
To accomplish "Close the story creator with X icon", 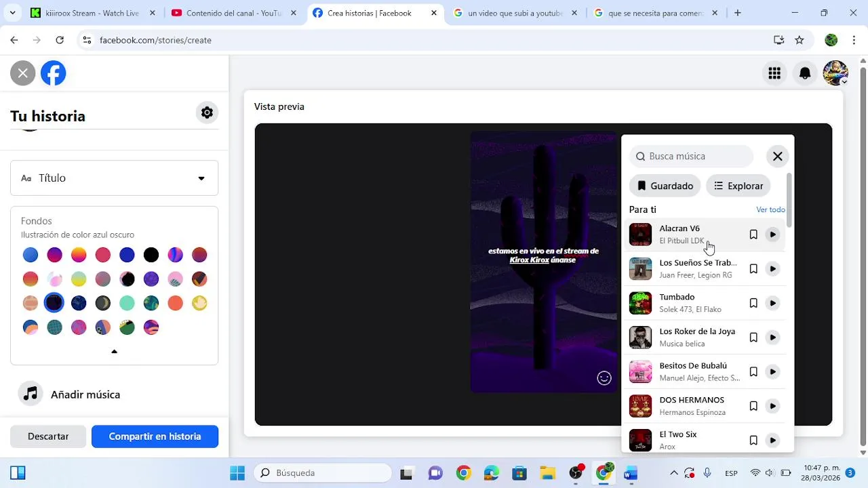I will 22,73.
